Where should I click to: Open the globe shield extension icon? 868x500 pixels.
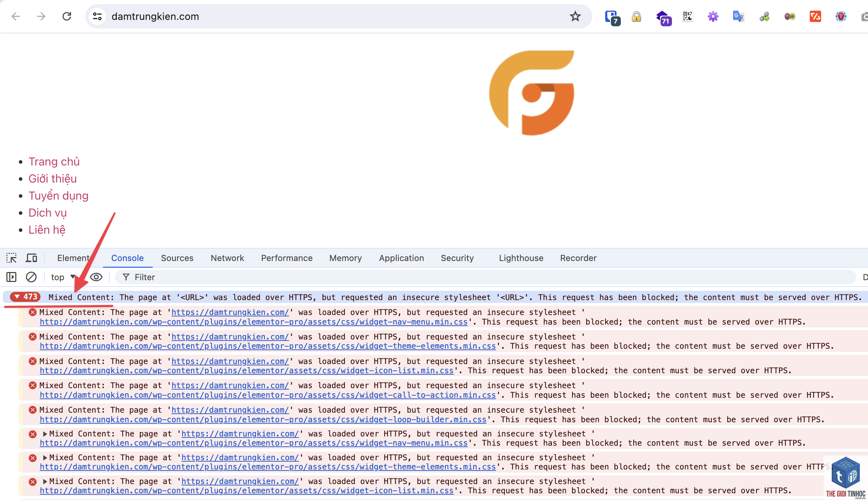841,16
